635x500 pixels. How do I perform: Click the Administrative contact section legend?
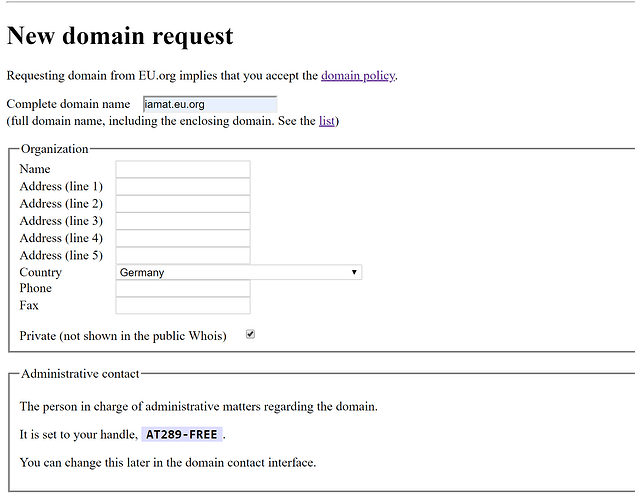point(80,374)
